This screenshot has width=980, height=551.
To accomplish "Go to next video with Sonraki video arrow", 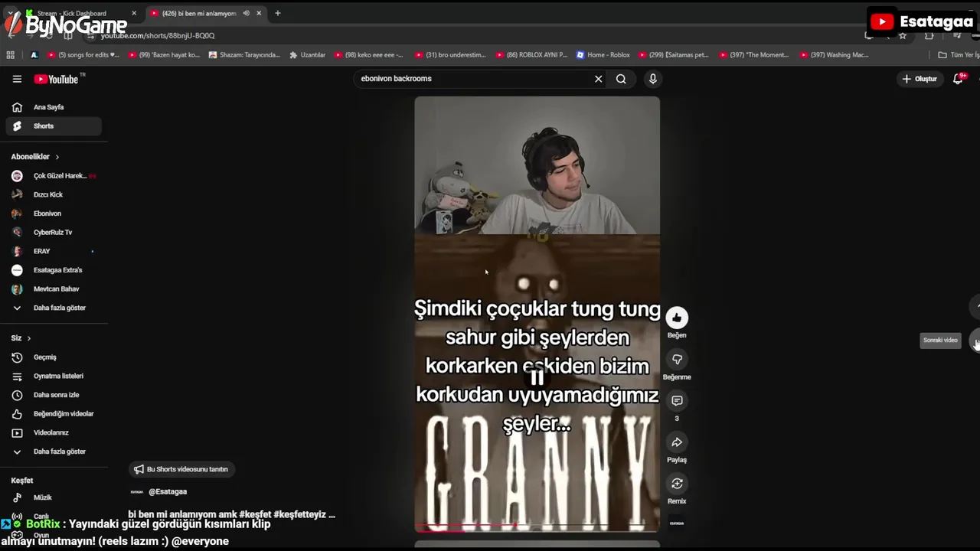I will [975, 341].
